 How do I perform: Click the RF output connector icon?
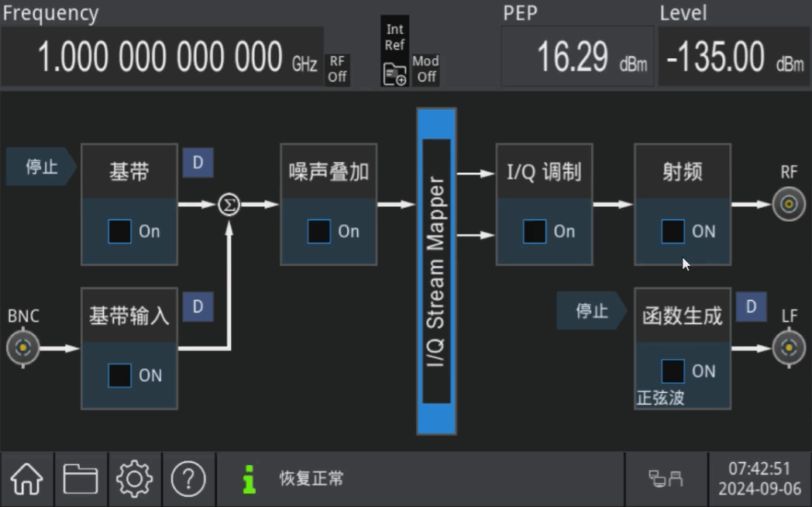click(789, 205)
